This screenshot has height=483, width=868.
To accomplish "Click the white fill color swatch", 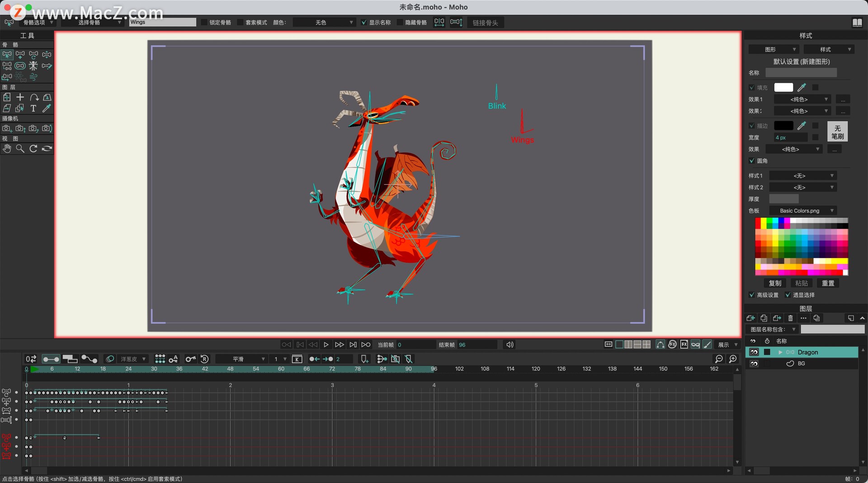I will 783,88.
